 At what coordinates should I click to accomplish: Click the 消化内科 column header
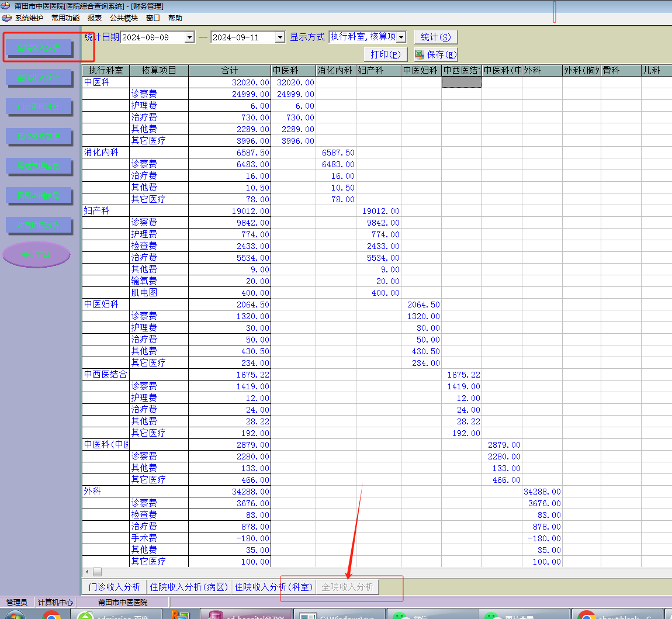[x=336, y=70]
